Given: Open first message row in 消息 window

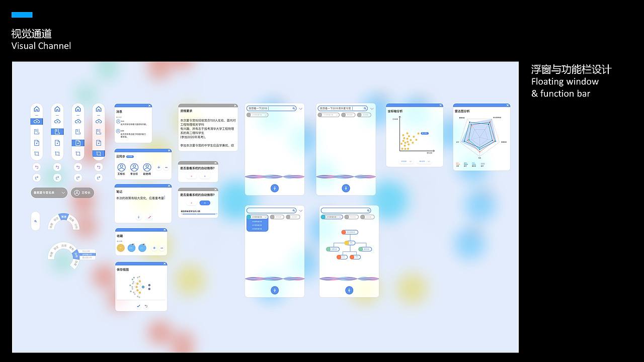Looking at the screenshot, I should click(133, 123).
